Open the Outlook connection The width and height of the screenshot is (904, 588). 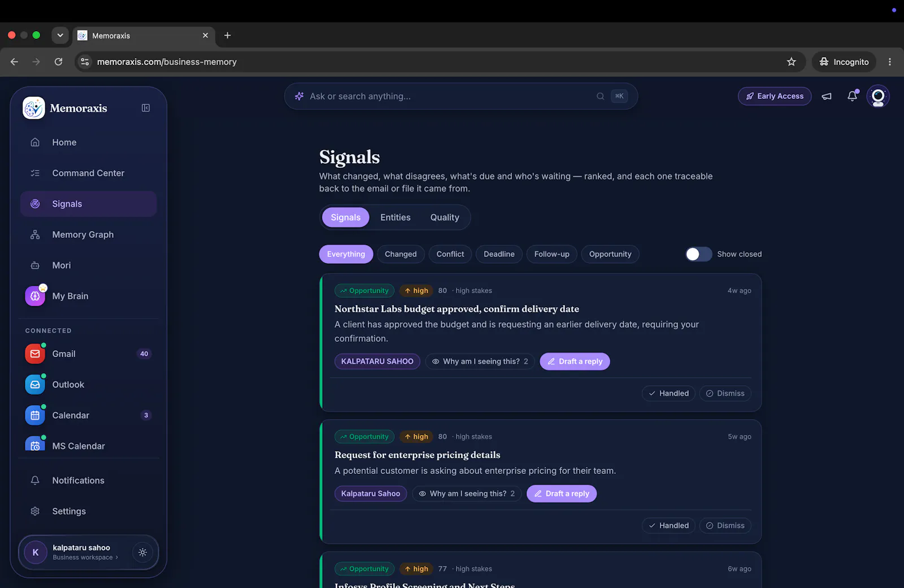(x=89, y=385)
